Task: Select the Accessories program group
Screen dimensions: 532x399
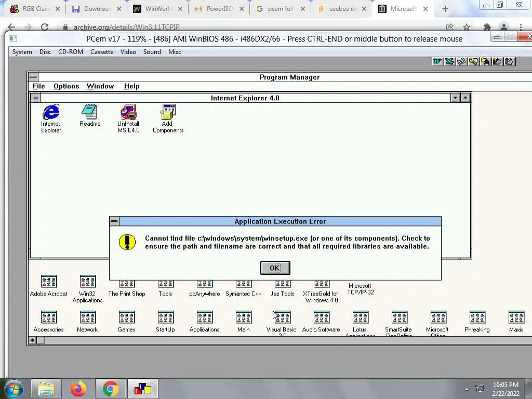Action: pos(48,322)
